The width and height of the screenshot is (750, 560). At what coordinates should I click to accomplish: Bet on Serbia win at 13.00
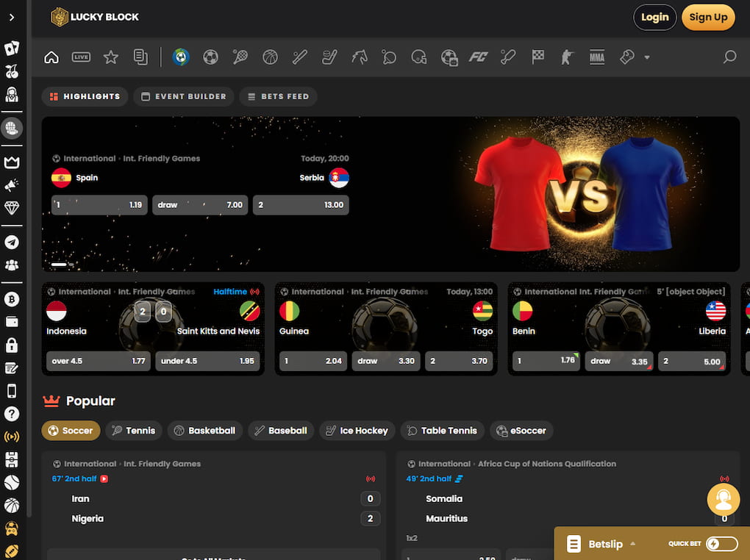[x=301, y=205]
